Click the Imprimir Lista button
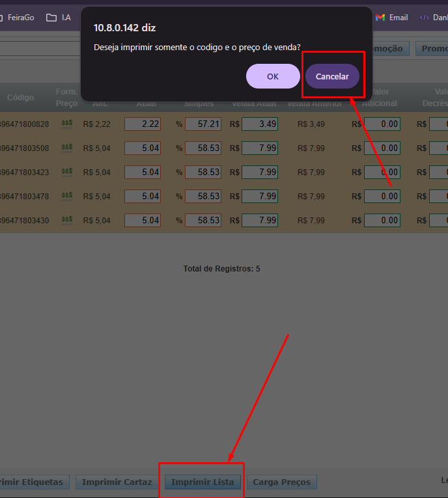448x498 pixels. 203,482
